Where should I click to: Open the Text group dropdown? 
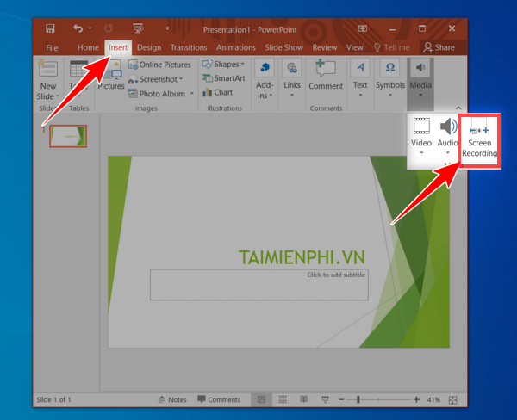click(360, 78)
